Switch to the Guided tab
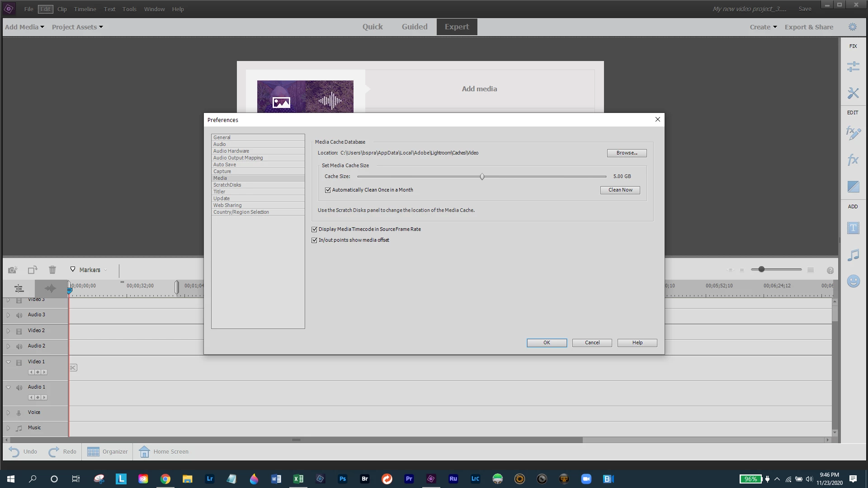The height and width of the screenshot is (488, 868). (x=414, y=27)
